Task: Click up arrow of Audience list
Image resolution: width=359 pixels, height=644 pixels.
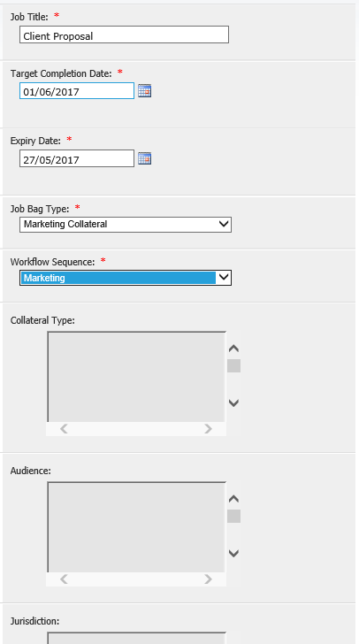Action: click(233, 499)
